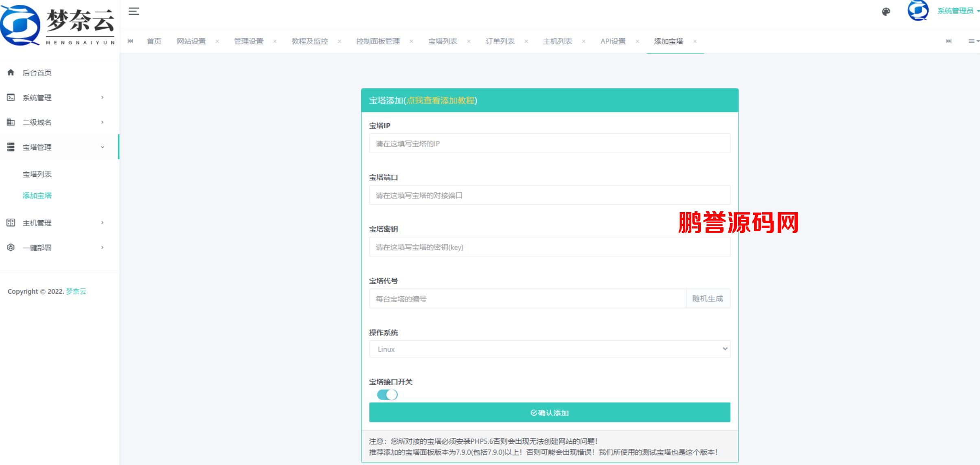The width and height of the screenshot is (980, 465).
Task: Toggle the 宝塔接口开关 switch
Action: 387,395
